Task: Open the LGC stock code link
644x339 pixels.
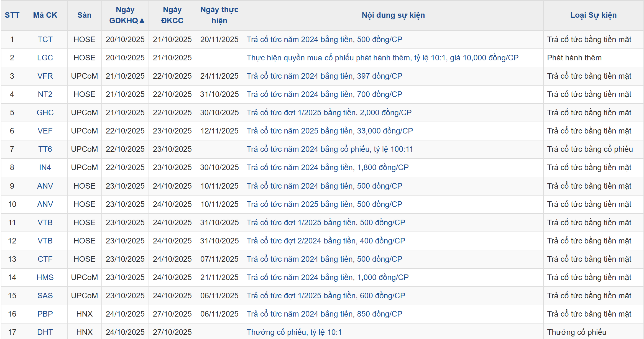Action: pos(45,58)
